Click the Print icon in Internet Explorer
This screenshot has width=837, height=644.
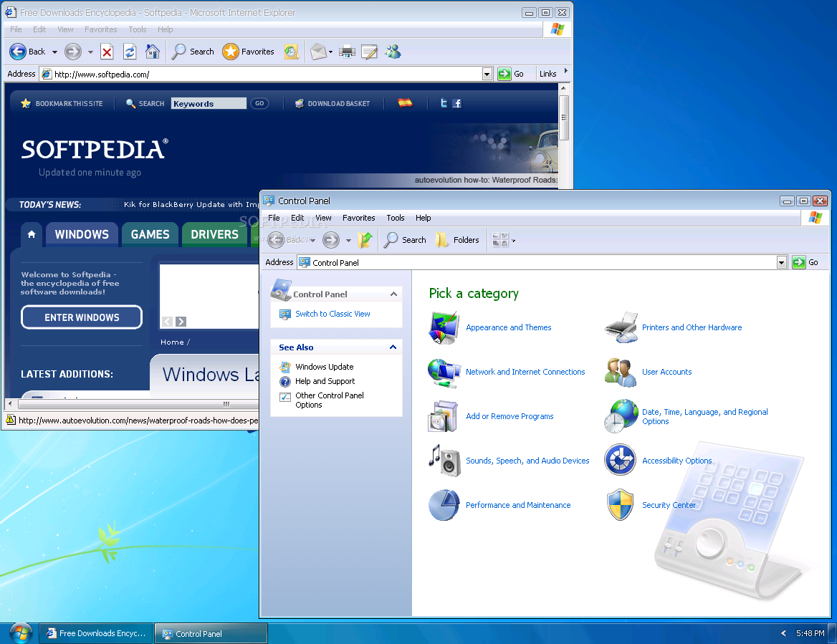tap(347, 52)
